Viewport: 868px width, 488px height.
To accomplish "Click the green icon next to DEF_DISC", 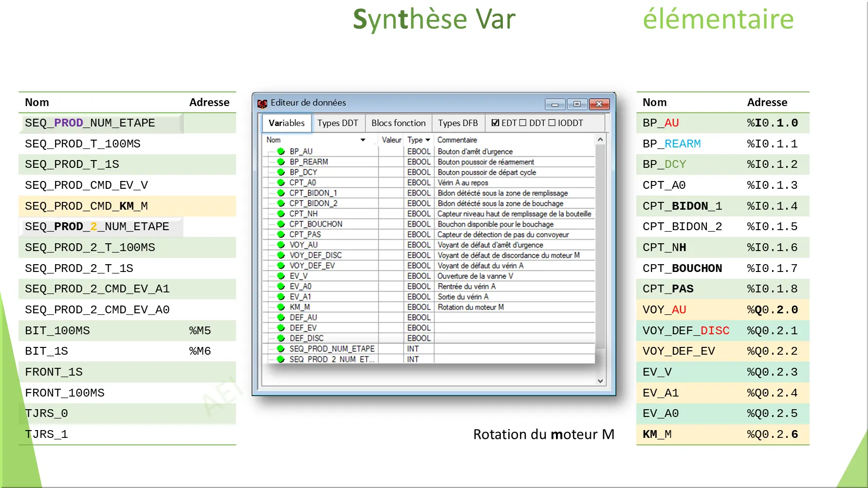I will tap(280, 338).
